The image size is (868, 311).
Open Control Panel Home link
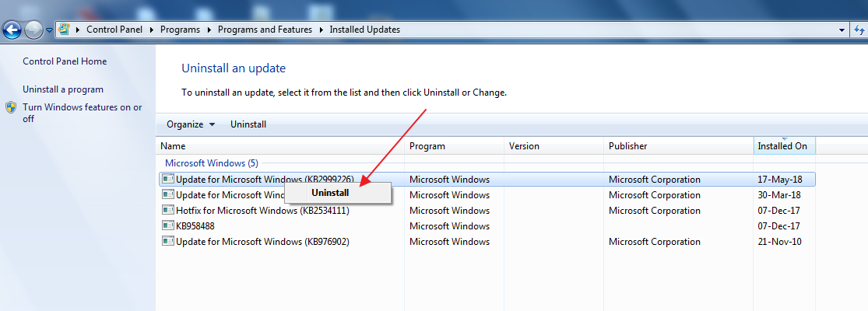(x=65, y=61)
